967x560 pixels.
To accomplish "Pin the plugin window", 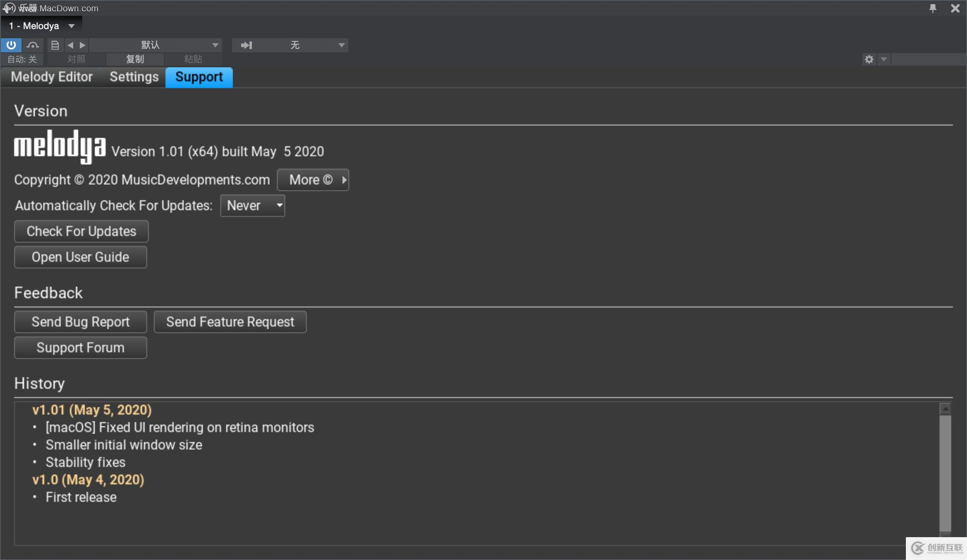I will pyautogui.click(x=933, y=8).
